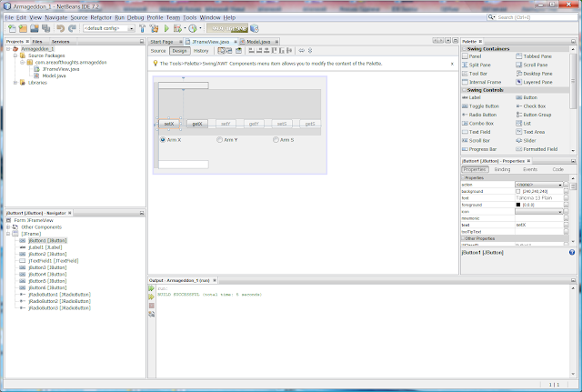Click the Clean and Build Project icon
This screenshot has height=392, width=582.
(x=154, y=28)
